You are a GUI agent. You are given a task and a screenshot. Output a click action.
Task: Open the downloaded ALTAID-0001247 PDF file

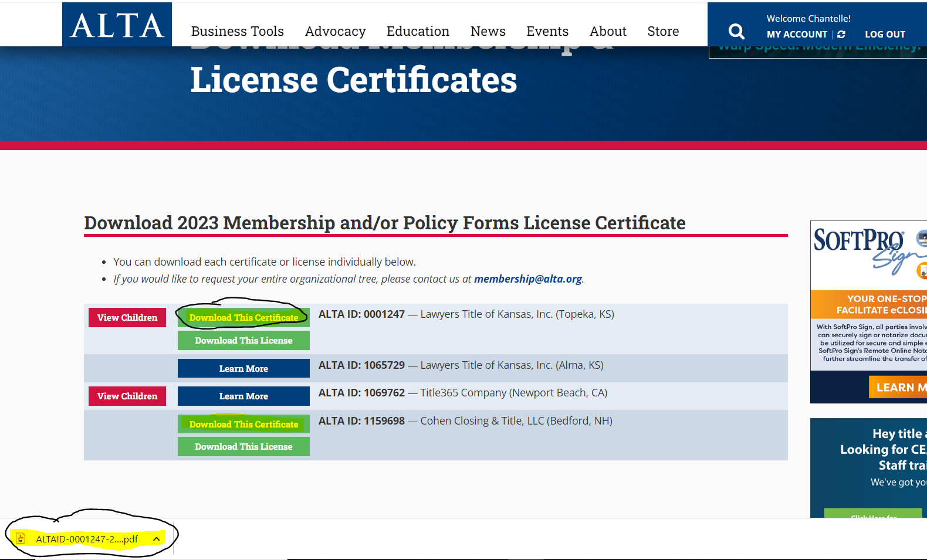coord(87,539)
